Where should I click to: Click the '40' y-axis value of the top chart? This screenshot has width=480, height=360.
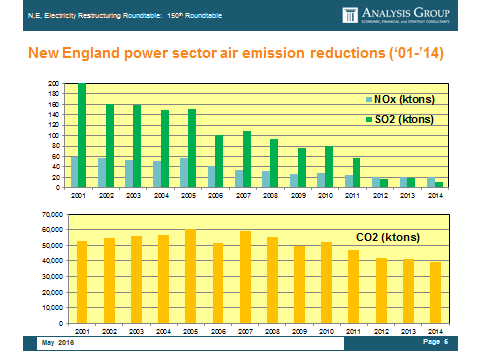click(55, 167)
